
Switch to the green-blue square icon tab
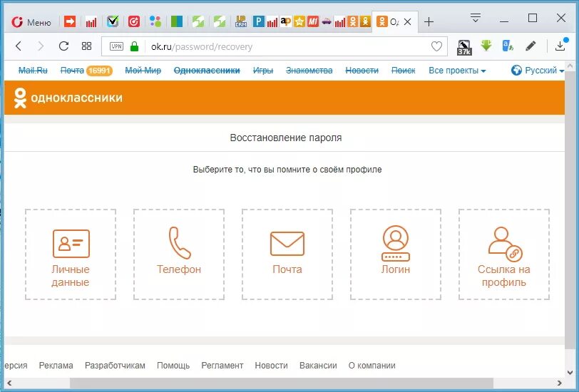point(177,22)
